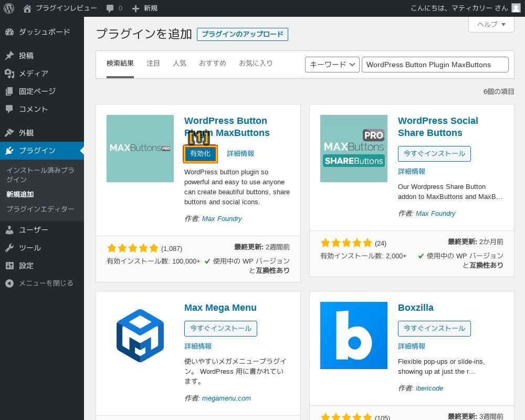
Task: Open 外観 appearance brush icon
Action: (x=9, y=133)
